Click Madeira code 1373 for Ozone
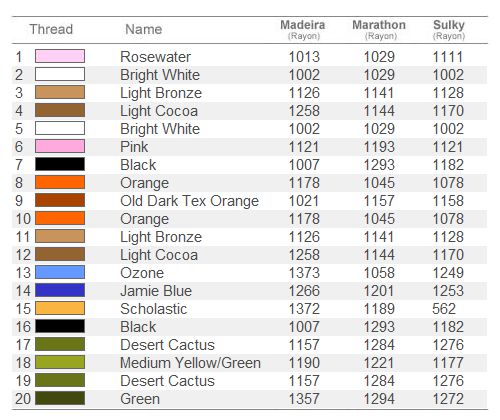Image resolution: width=500 pixels, height=420 pixels. tap(304, 273)
